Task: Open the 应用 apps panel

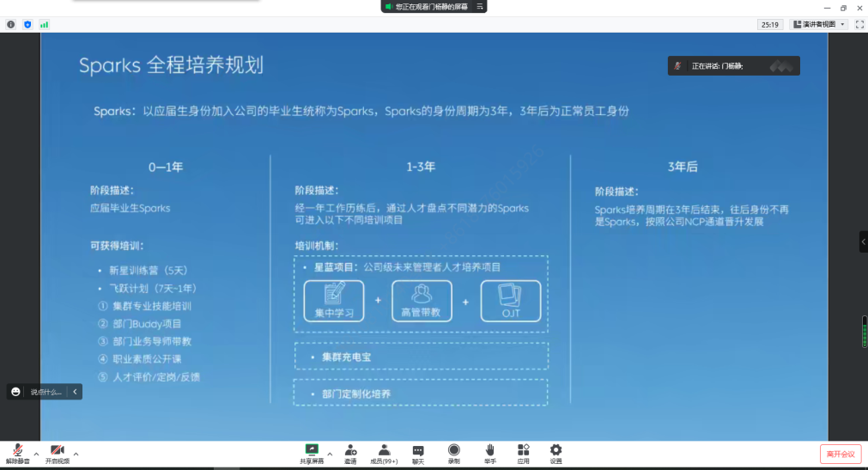Action: pos(523,454)
